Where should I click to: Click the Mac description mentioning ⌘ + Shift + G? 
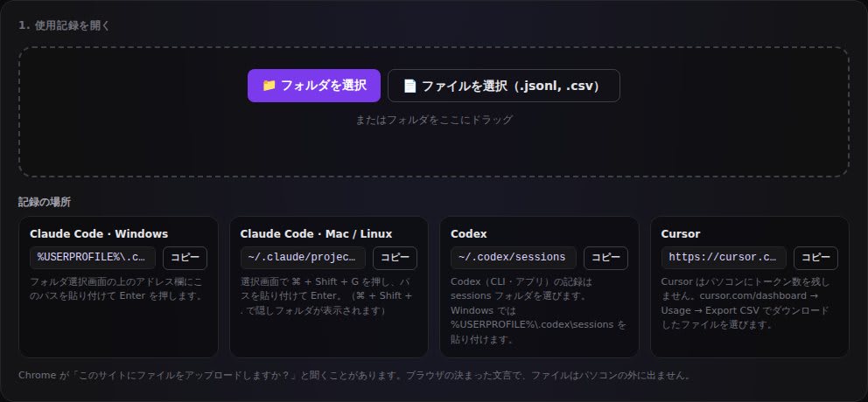click(326, 296)
